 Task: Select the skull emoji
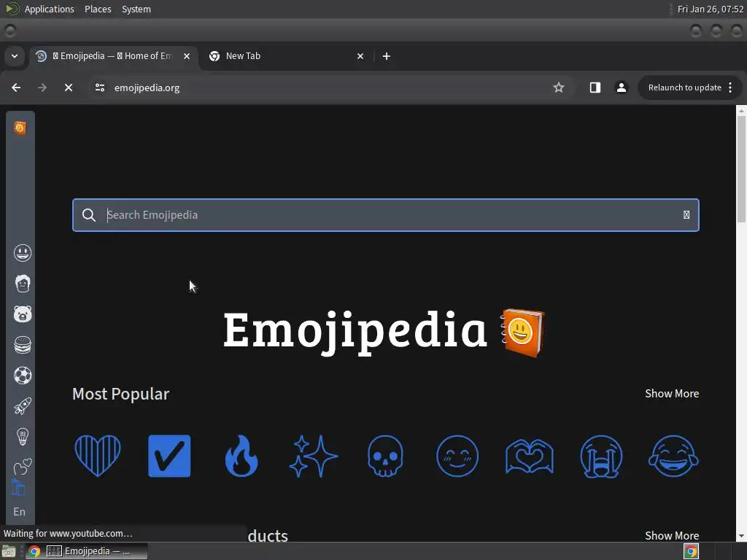385,456
